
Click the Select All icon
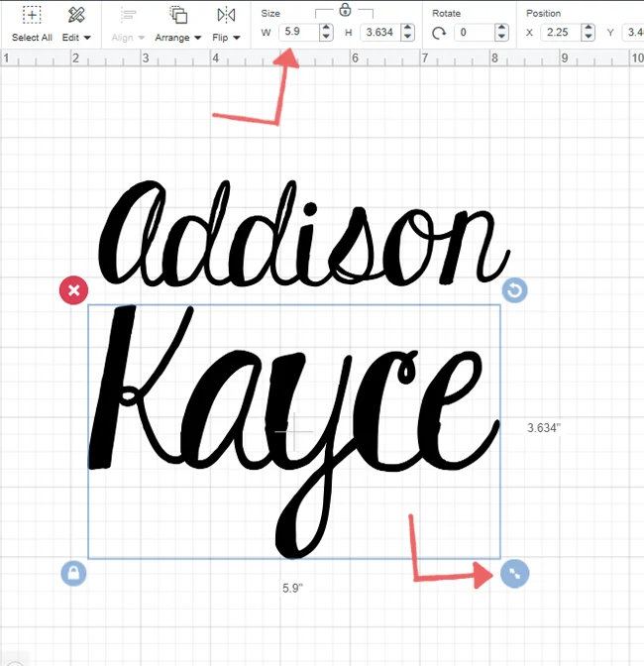pyautogui.click(x=32, y=15)
